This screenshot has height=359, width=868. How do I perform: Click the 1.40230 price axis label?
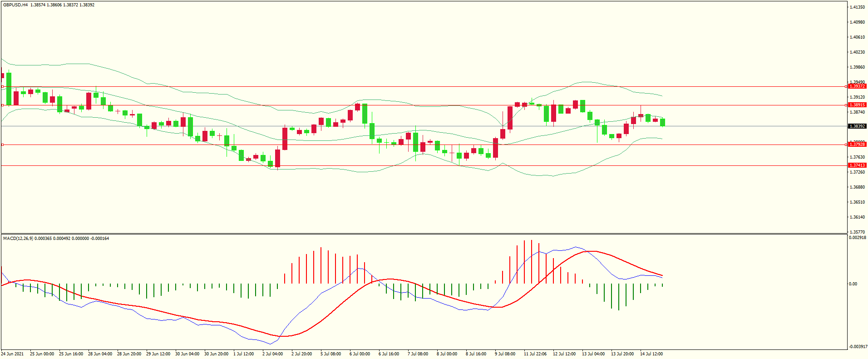[858, 52]
